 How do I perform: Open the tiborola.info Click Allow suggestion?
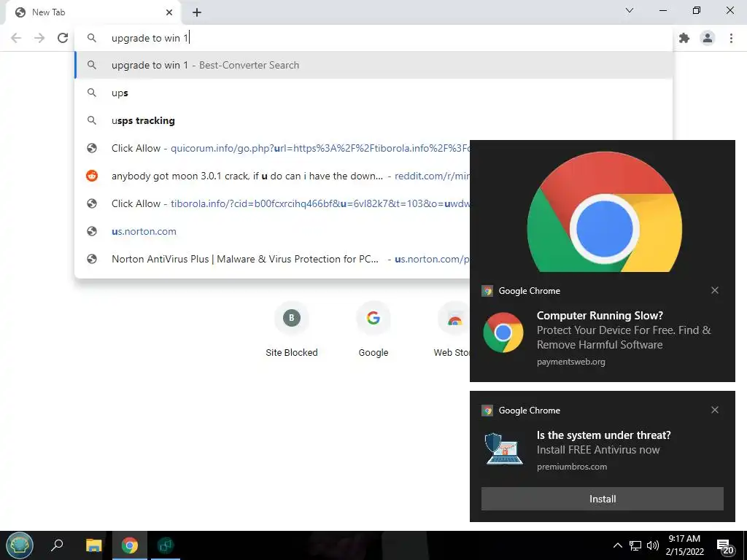(x=273, y=203)
